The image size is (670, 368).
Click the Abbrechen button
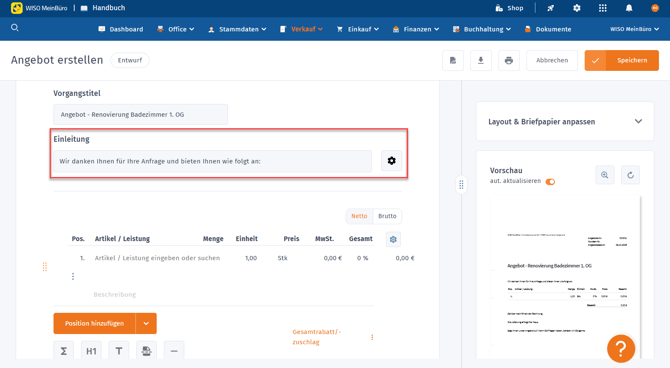click(x=552, y=60)
